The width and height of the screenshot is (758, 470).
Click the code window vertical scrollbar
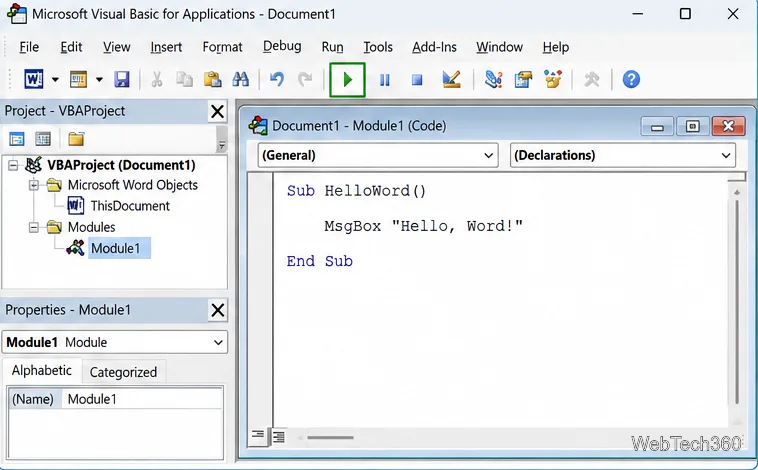tap(737, 302)
